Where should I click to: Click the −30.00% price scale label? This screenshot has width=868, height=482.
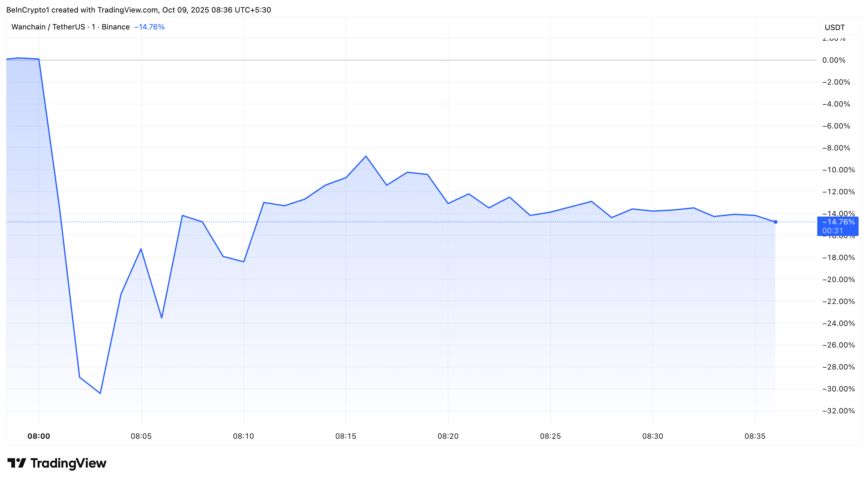pos(838,389)
